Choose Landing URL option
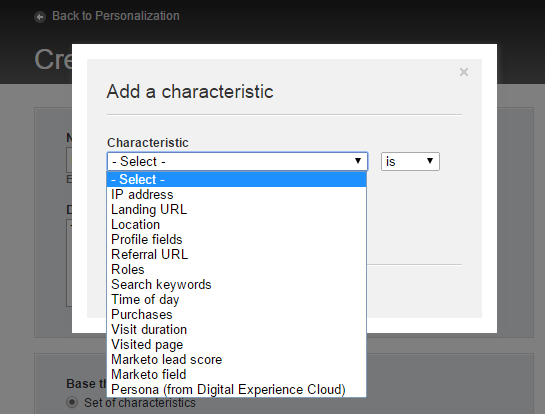The height and width of the screenshot is (414, 545). tap(237, 209)
